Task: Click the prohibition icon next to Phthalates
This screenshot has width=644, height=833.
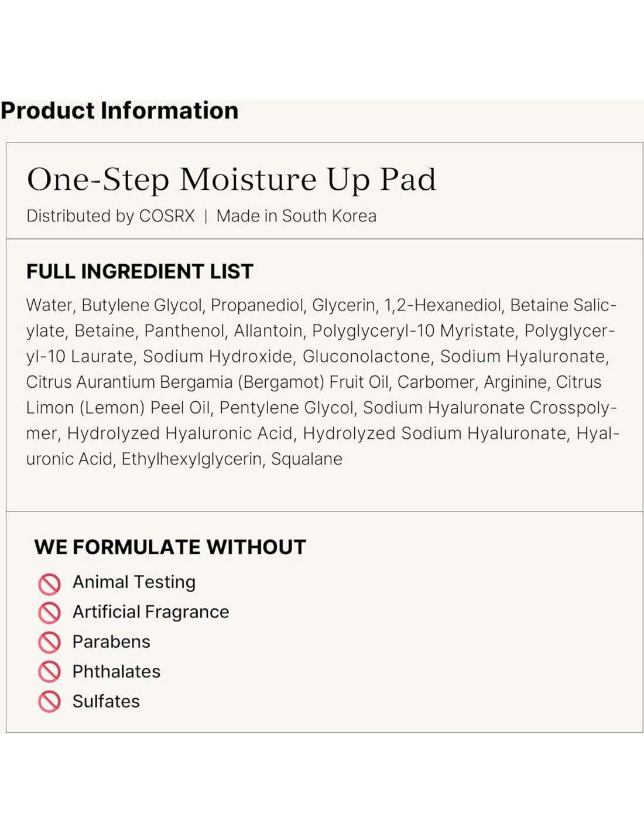Action: click(50, 672)
